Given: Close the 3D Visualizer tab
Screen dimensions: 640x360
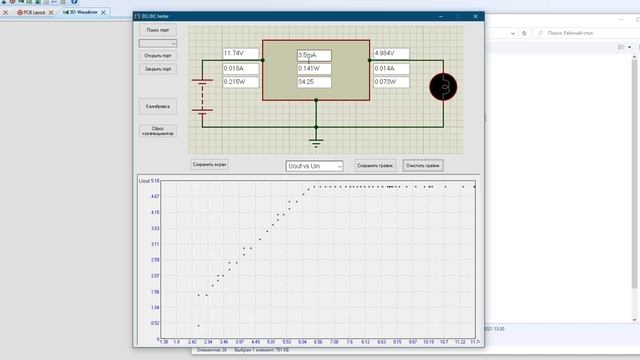Looking at the screenshot, I should click(x=103, y=13).
